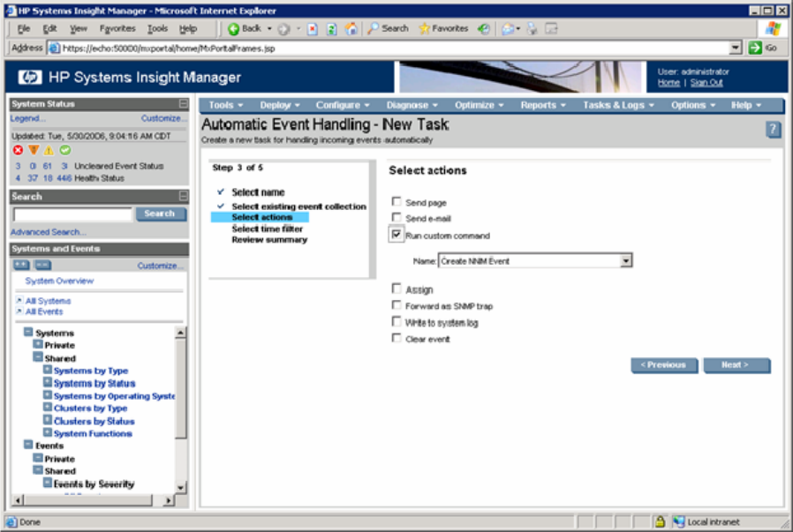Screen dimensions: 793x532
Task: Expand Private under Systems
Action: coord(38,344)
